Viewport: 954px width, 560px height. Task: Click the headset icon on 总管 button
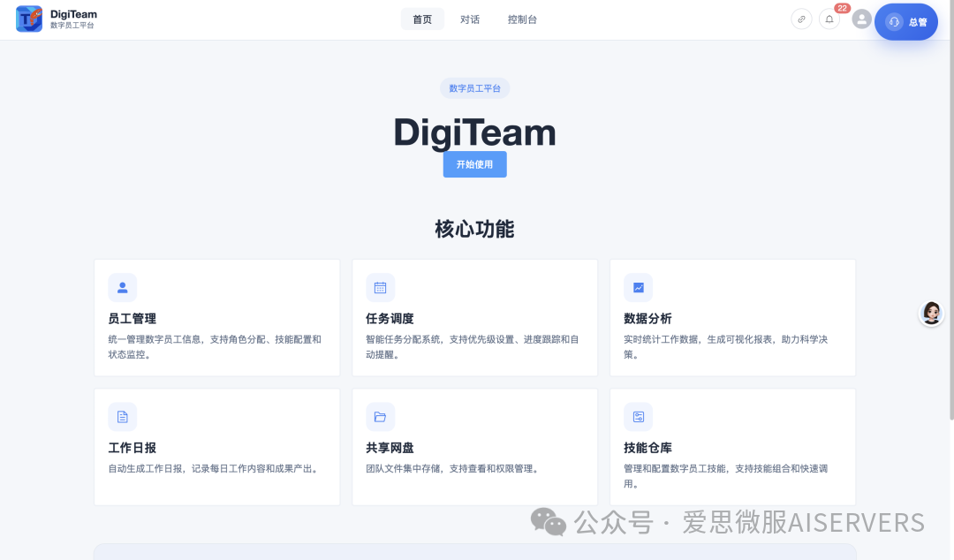[x=894, y=22]
